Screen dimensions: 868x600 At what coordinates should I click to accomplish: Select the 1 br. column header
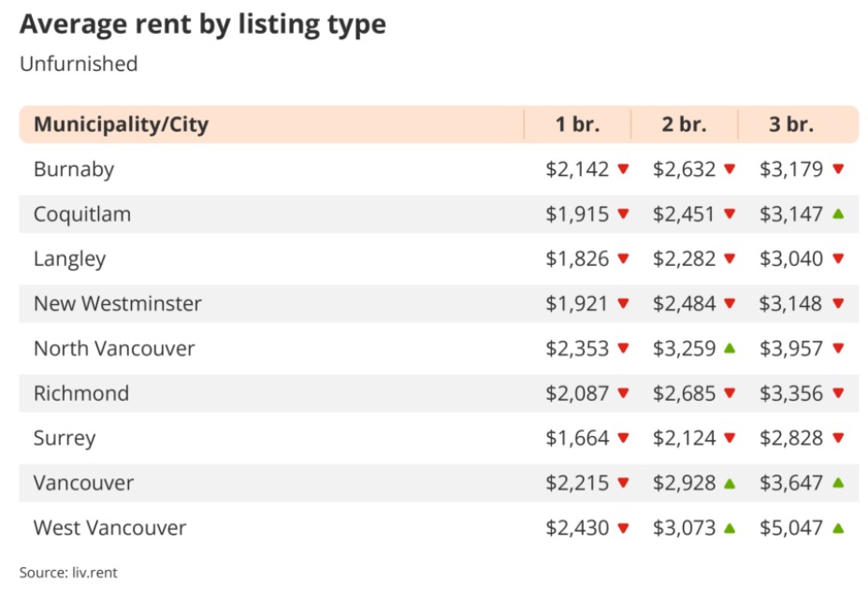pos(577,124)
